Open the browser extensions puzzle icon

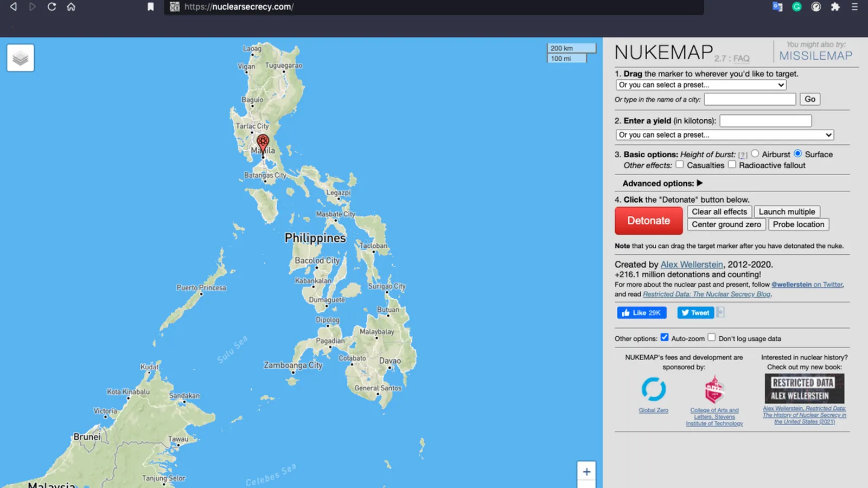[835, 7]
